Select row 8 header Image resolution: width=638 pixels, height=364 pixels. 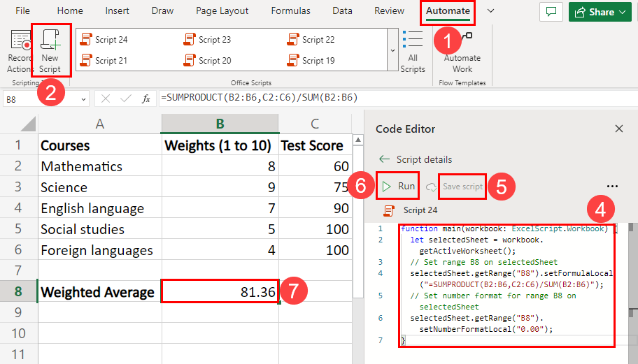coord(18,291)
